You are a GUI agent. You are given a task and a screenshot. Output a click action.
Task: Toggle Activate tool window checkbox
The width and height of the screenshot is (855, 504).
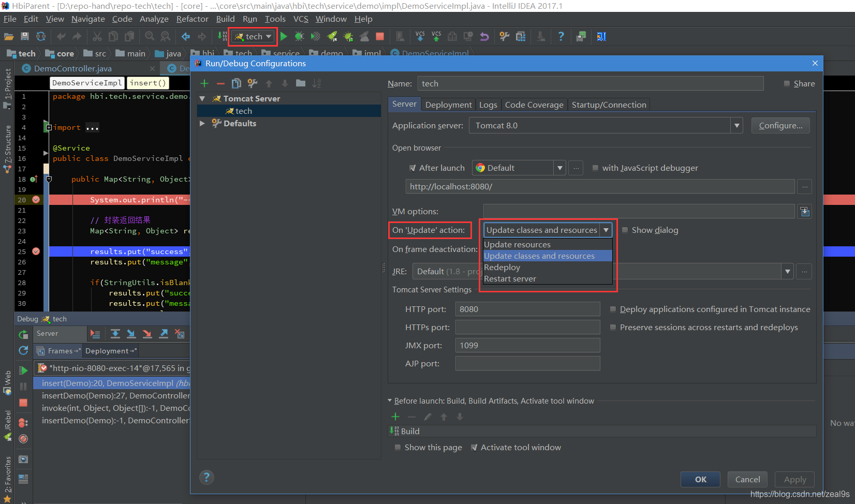coord(474,447)
